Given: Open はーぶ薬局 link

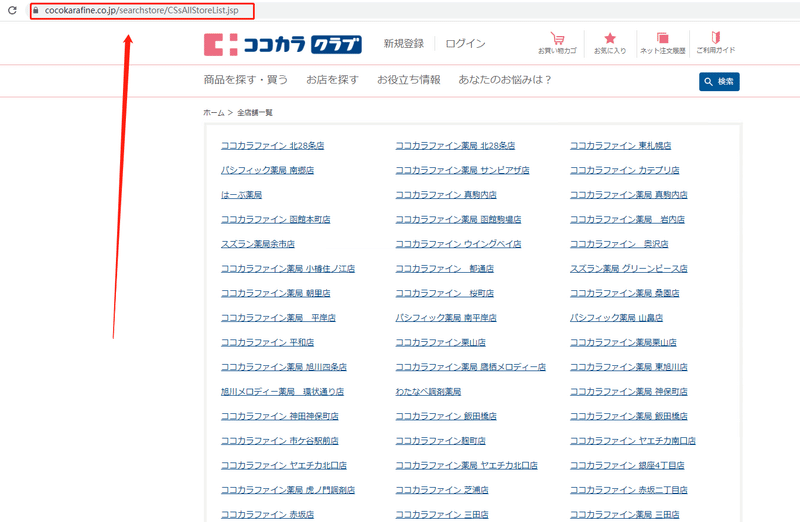Looking at the screenshot, I should tap(241, 194).
